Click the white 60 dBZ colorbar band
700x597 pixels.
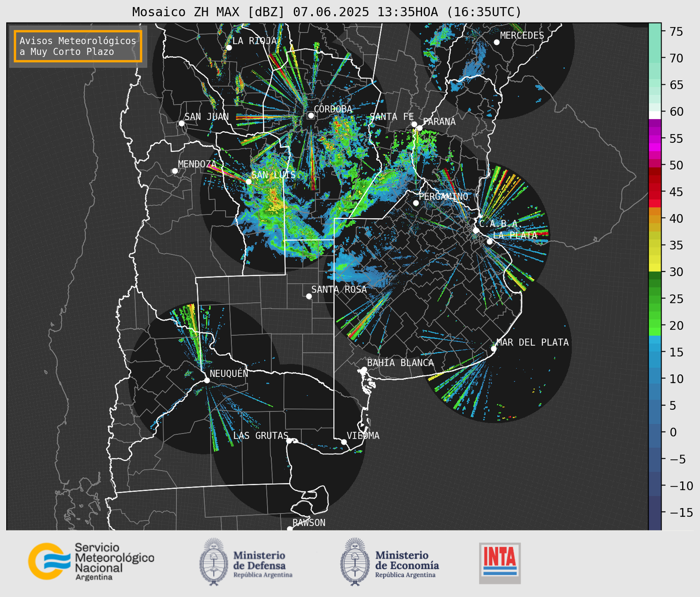[655, 115]
